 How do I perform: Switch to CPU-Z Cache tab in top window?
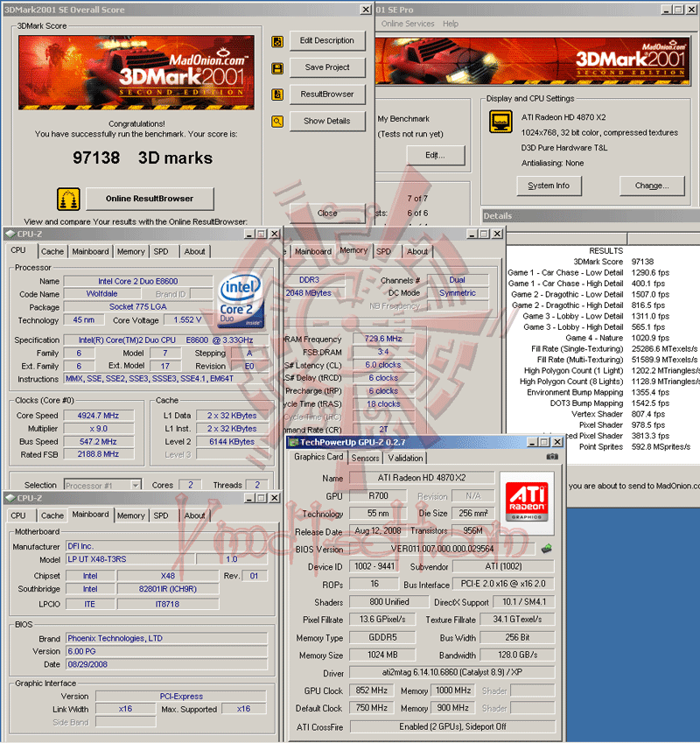click(52, 252)
